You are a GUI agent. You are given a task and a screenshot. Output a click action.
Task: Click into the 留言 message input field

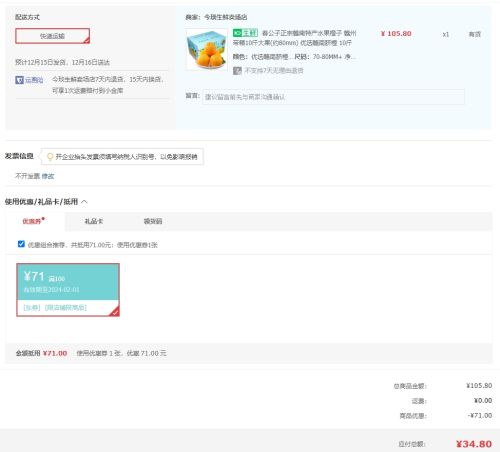333,97
